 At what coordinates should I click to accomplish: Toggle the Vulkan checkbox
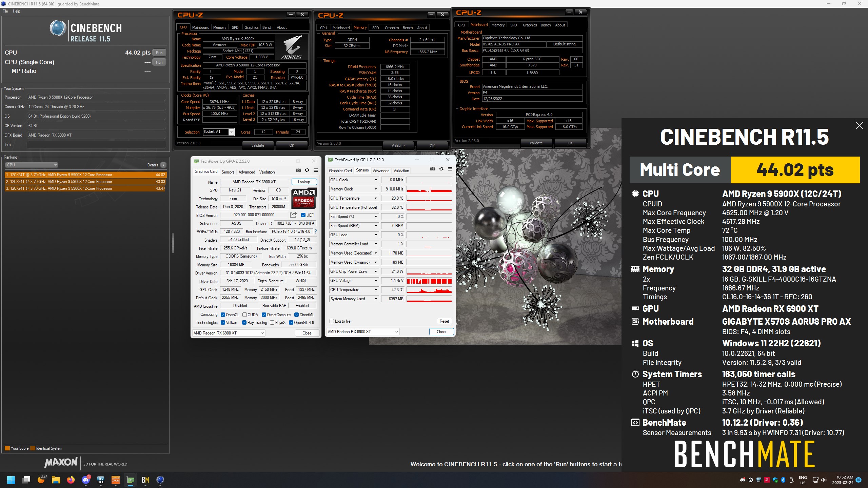(223, 323)
